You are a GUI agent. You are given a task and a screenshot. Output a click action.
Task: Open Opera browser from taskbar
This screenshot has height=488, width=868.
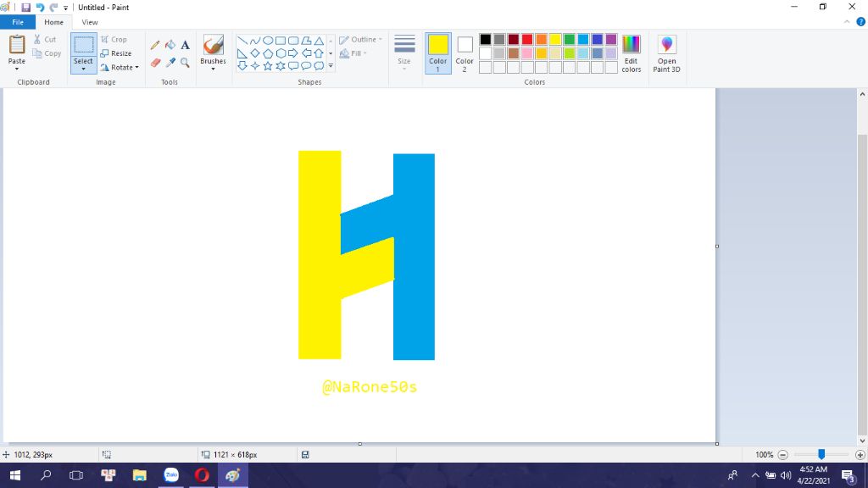[202, 475]
